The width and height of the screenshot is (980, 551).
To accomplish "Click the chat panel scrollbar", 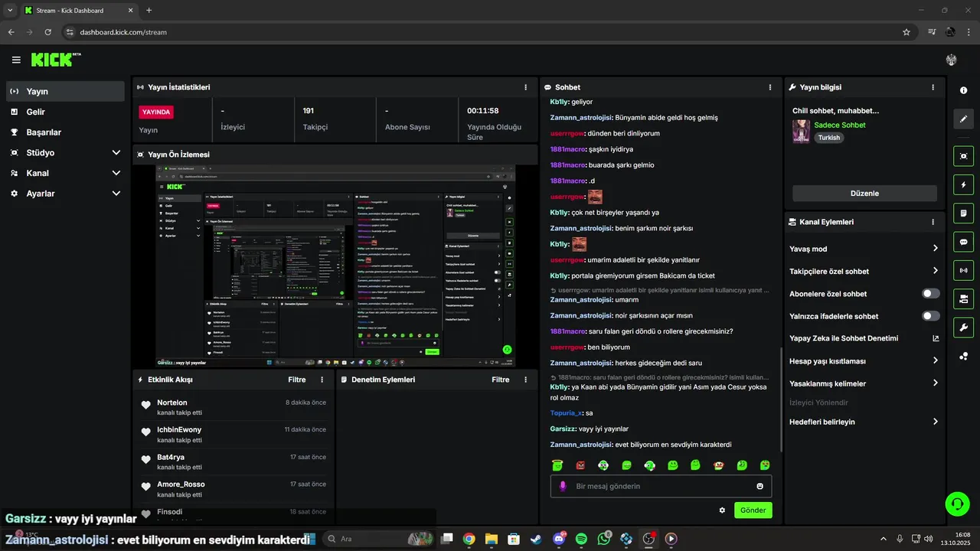I will point(781,398).
